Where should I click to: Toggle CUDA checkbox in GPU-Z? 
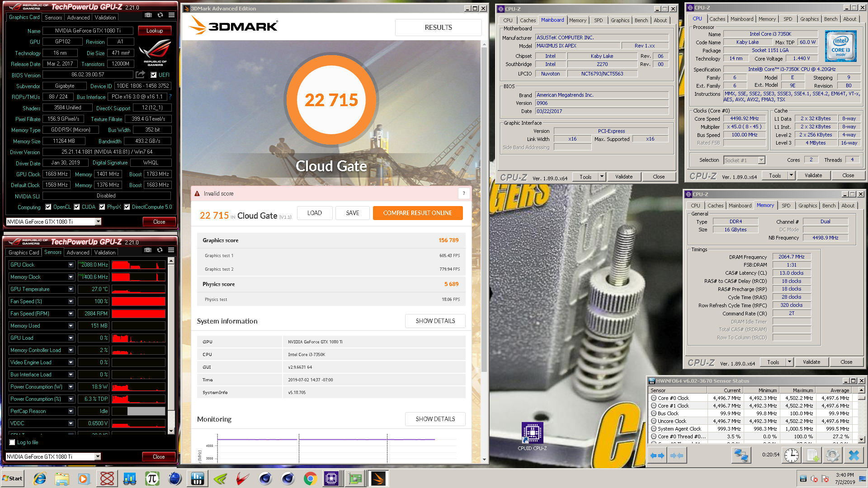coord(77,207)
